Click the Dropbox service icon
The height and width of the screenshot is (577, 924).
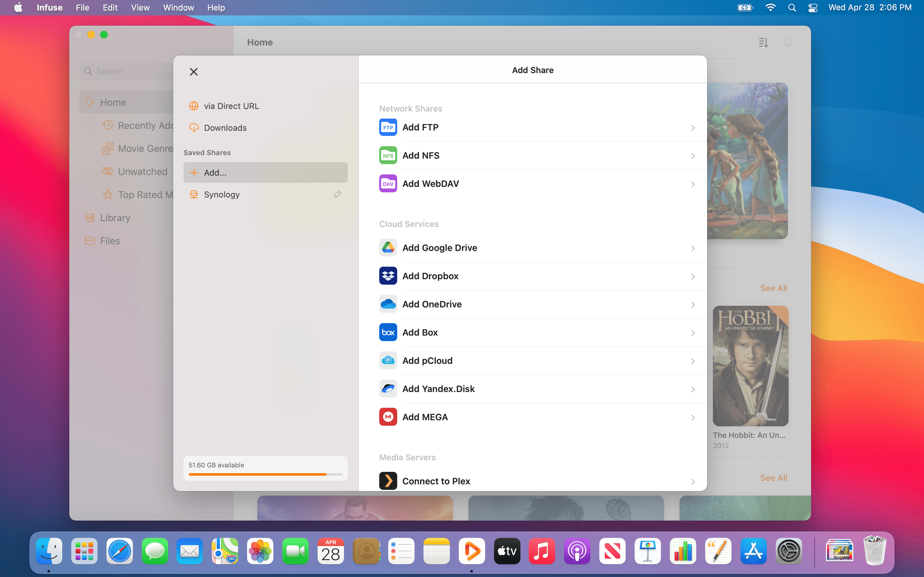[x=388, y=276]
